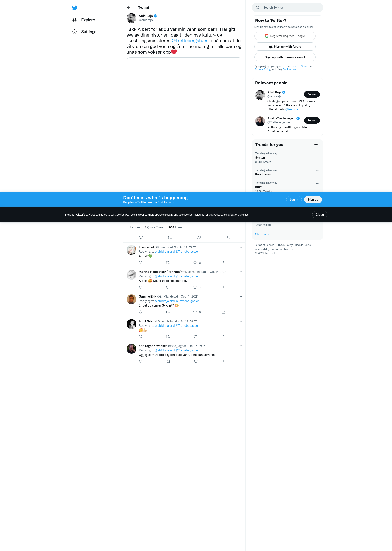Open more options for Kondolerer trend

coord(318,171)
